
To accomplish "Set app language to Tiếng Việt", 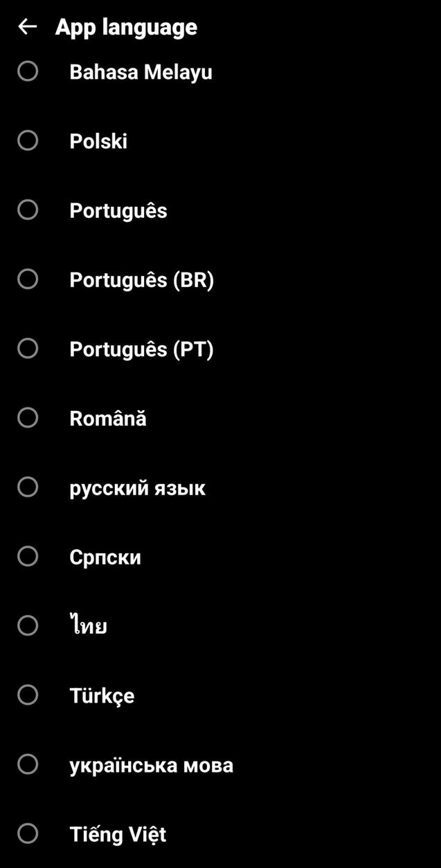I will tap(118, 833).
